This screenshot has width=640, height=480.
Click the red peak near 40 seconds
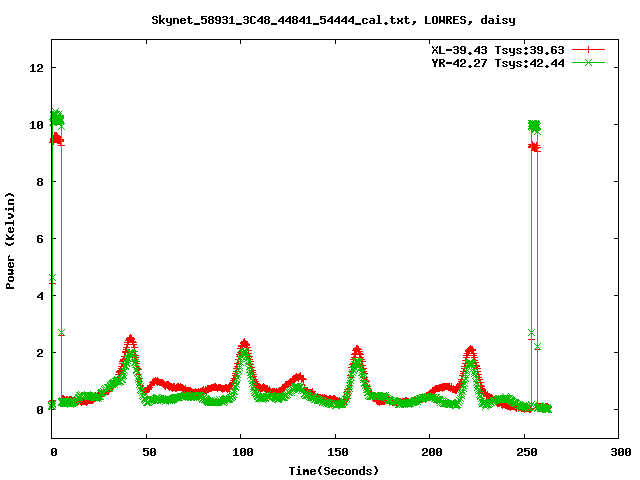(130, 340)
